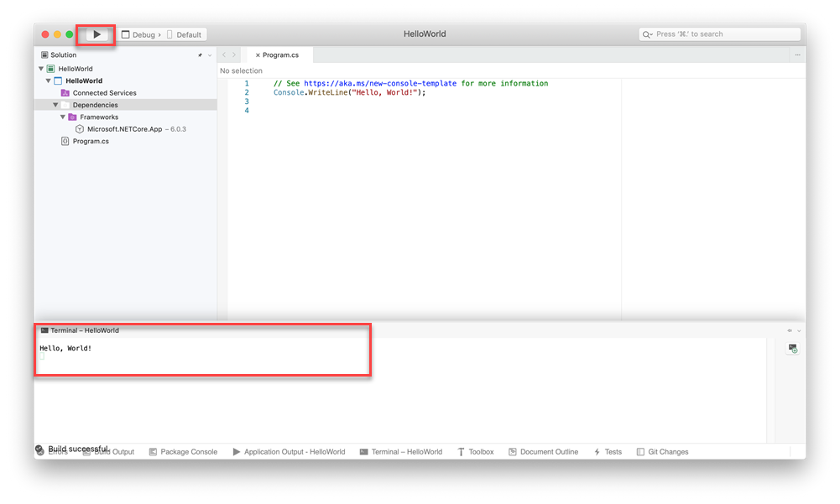Show the Application Output - HelloWorld pad
Viewport: 840px width, 504px height.
click(x=291, y=451)
